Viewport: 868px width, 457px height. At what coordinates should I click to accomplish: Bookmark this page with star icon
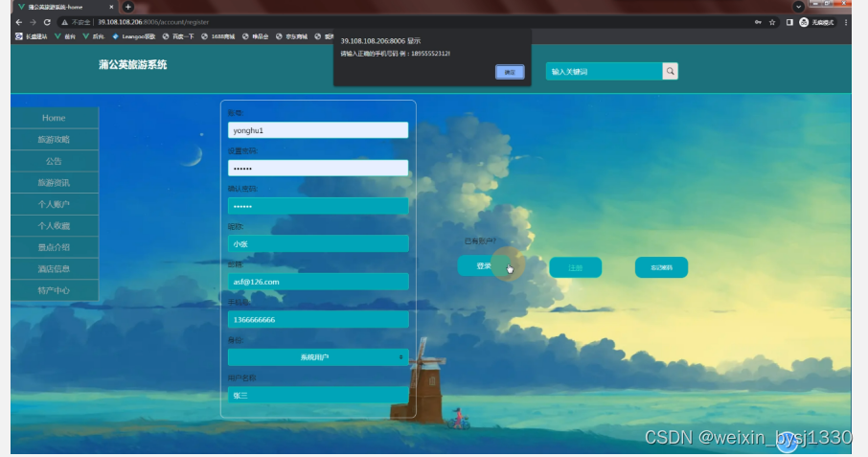[x=772, y=22]
